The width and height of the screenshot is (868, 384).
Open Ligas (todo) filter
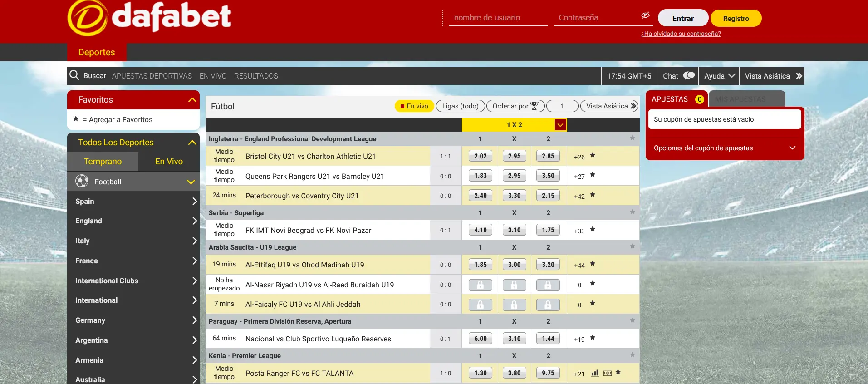460,106
